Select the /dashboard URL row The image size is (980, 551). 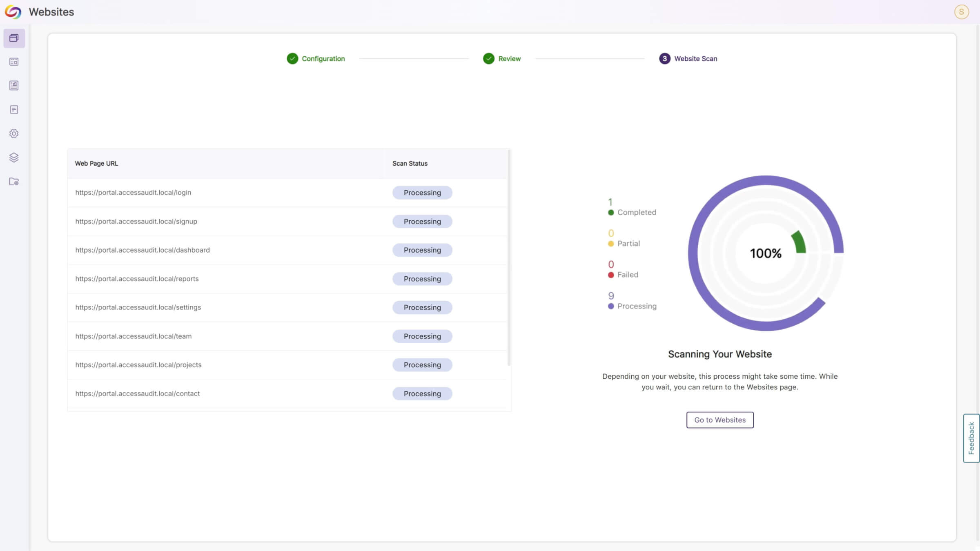pyautogui.click(x=287, y=250)
